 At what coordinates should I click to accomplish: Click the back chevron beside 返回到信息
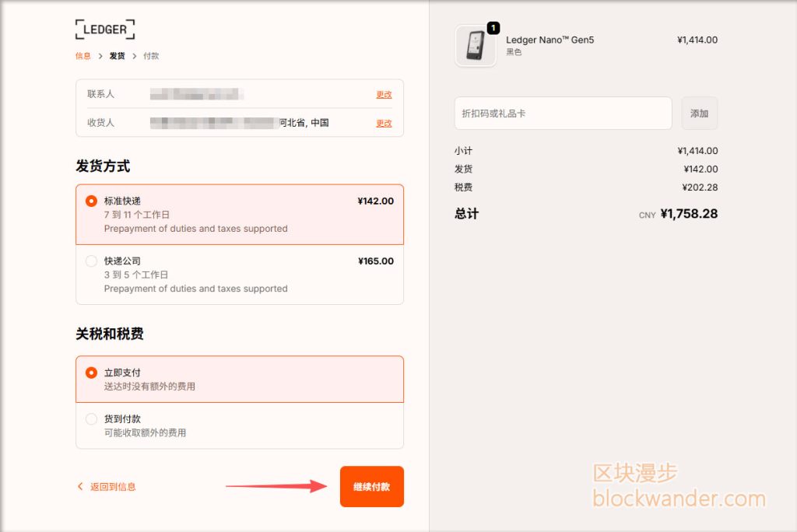[x=80, y=486]
